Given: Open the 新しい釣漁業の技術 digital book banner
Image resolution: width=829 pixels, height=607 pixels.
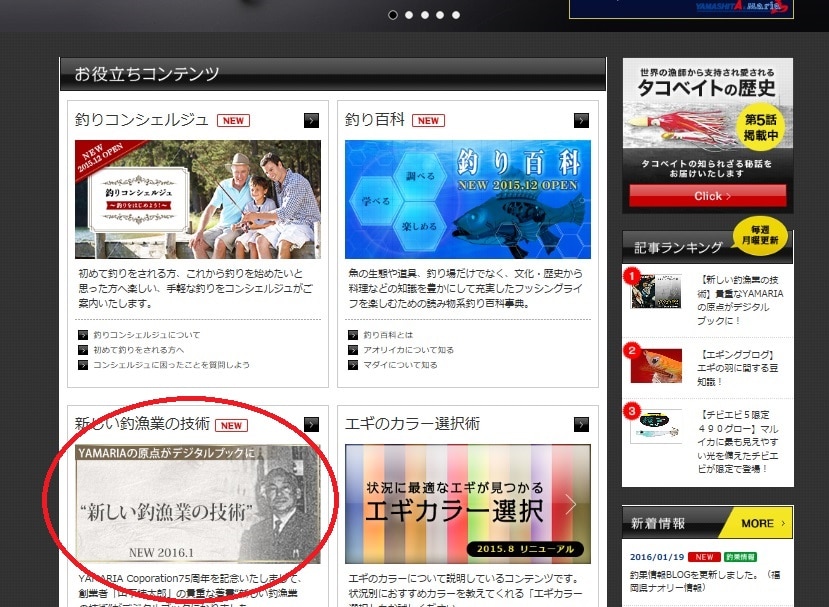Looking at the screenshot, I should (x=198, y=504).
